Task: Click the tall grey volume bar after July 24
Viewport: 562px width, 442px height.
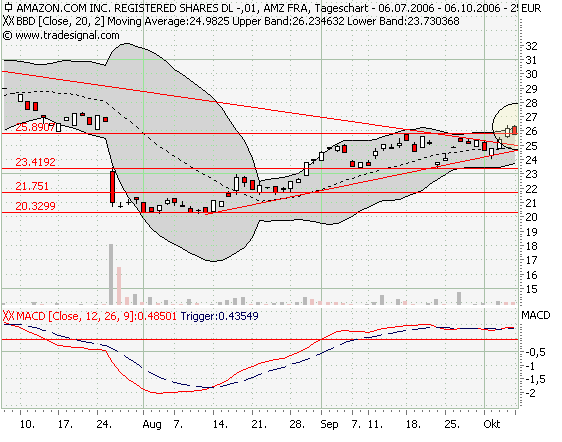Action: [111, 274]
